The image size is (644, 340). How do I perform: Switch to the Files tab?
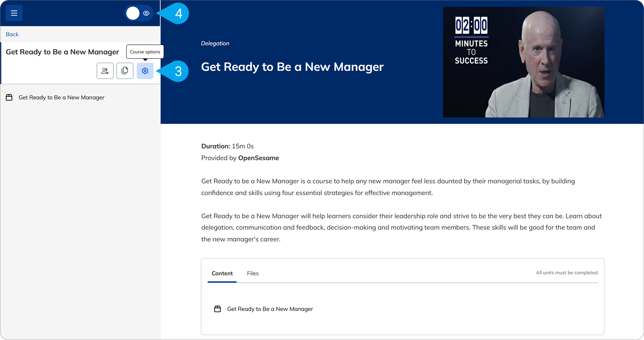tap(253, 273)
